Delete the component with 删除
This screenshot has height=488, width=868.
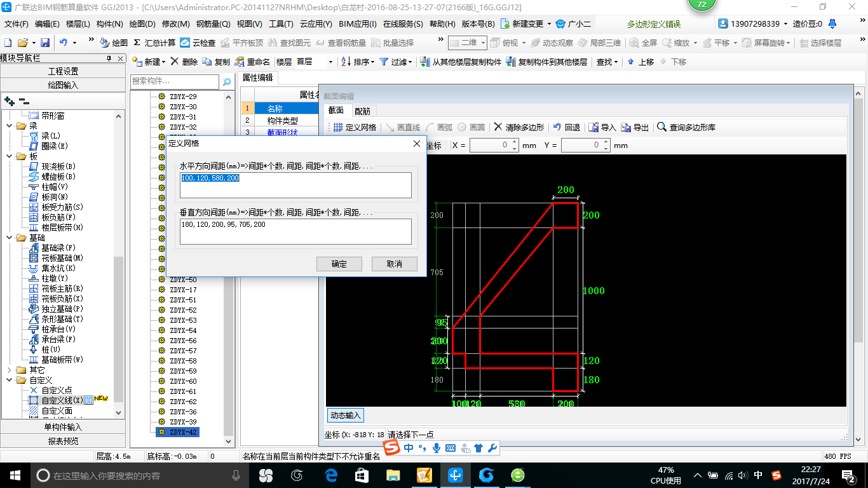(x=184, y=62)
